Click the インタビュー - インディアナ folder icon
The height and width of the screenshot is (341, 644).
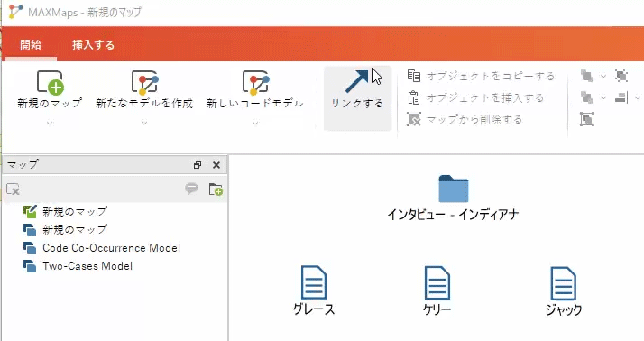click(x=453, y=189)
